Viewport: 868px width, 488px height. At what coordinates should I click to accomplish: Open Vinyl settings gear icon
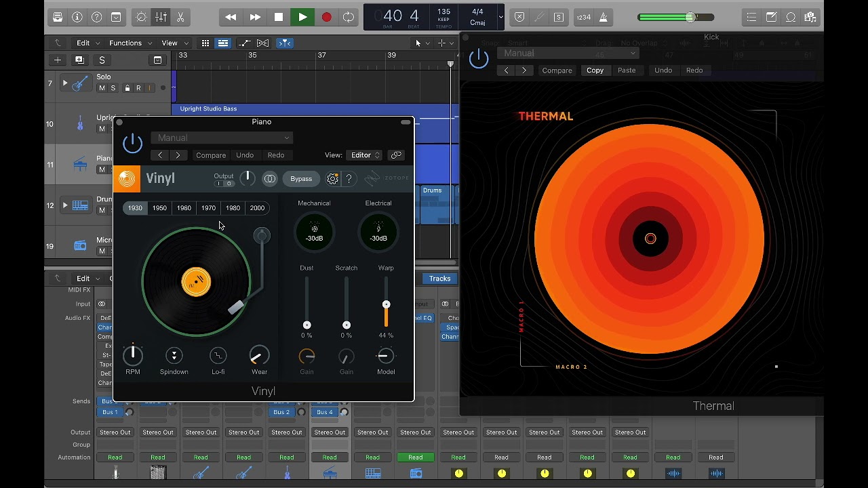[x=332, y=179]
